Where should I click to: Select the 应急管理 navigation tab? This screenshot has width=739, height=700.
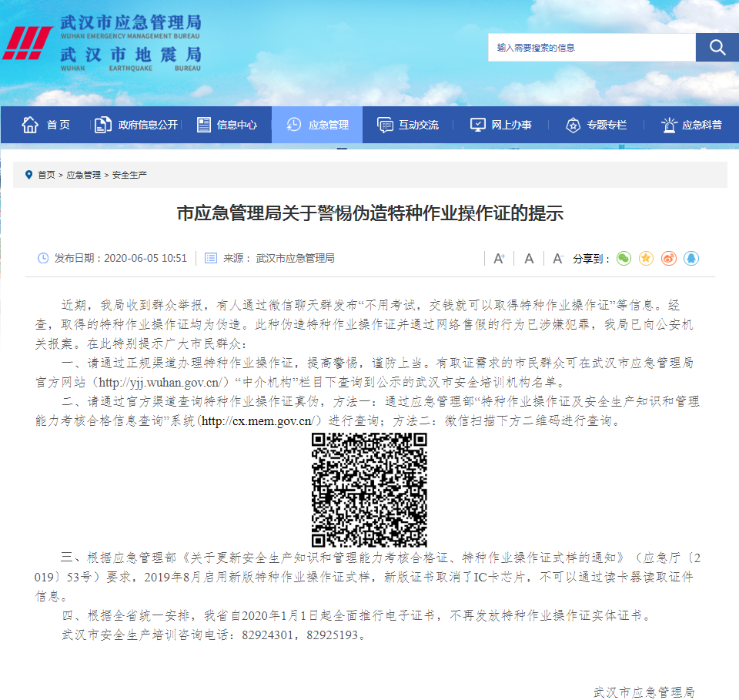[317, 125]
